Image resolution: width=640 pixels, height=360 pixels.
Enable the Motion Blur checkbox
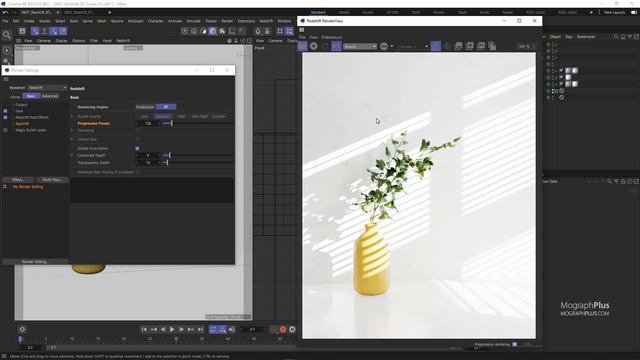(x=138, y=140)
